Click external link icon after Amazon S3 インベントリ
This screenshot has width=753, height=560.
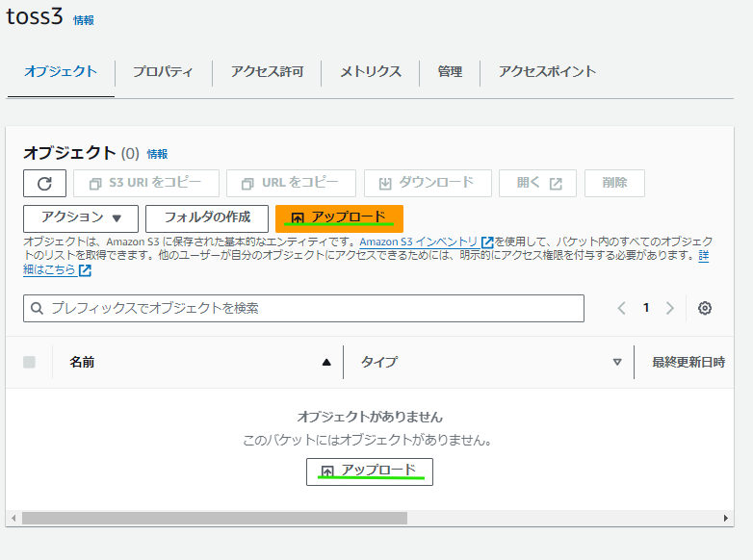pos(487,242)
